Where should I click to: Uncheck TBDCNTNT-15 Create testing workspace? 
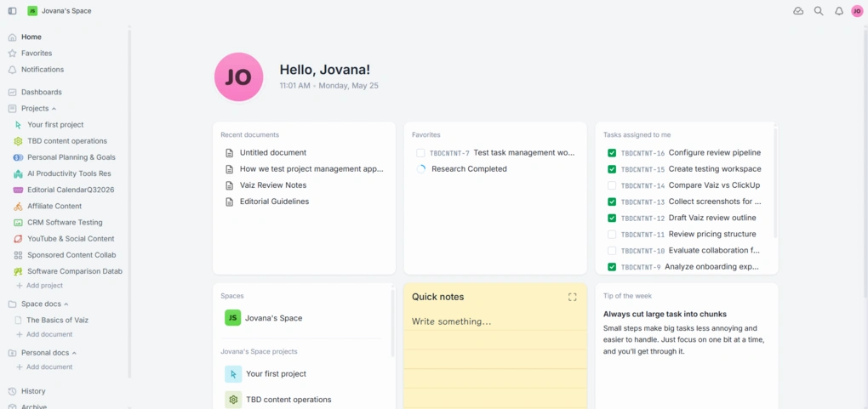612,169
